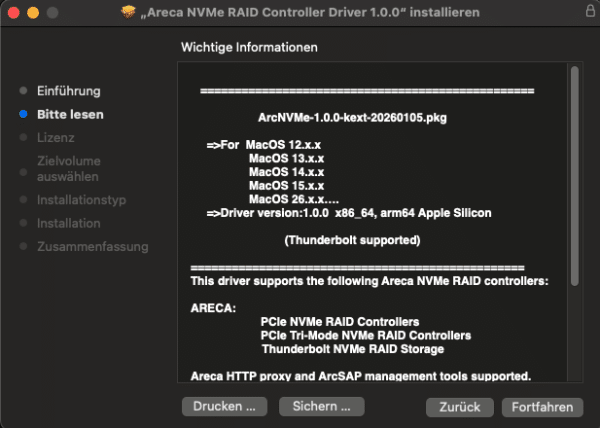This screenshot has width=600, height=428.
Task: Click the package icon in the title
Action: tap(128, 12)
